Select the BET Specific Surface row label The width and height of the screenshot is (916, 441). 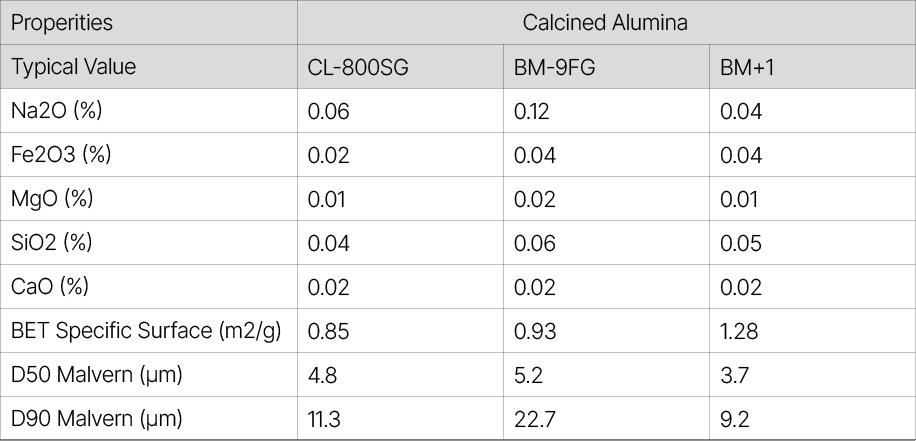point(146,331)
